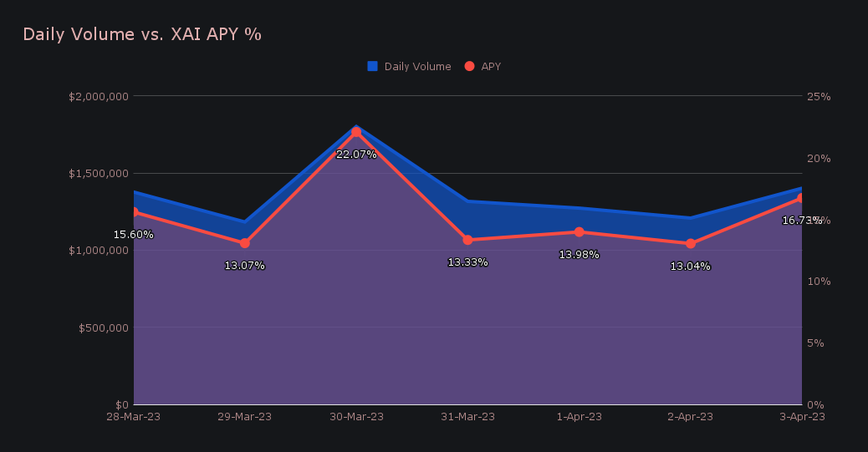The image size is (868, 452).
Task: Click the 13.33% data label
Action: 467,262
